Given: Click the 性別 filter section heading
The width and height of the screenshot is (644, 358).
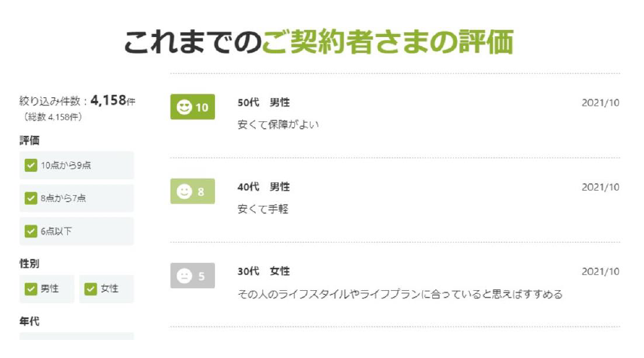Looking at the screenshot, I should pyautogui.click(x=29, y=264).
